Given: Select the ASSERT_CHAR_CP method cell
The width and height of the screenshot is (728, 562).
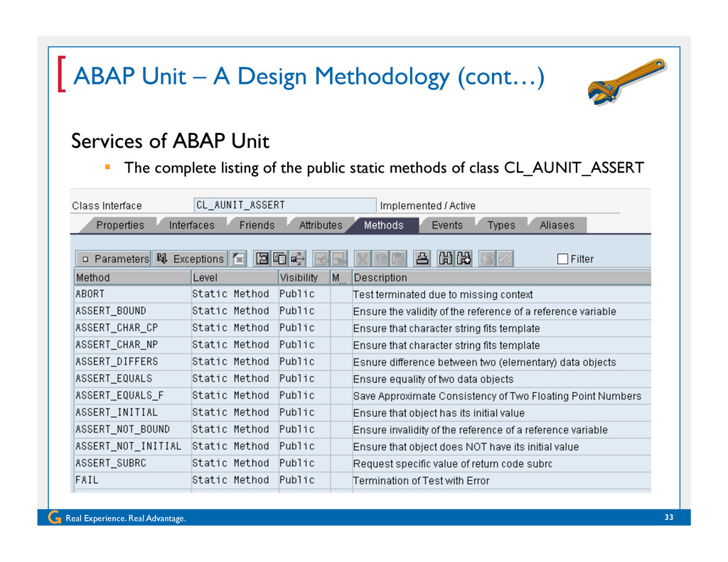Looking at the screenshot, I should [x=133, y=328].
